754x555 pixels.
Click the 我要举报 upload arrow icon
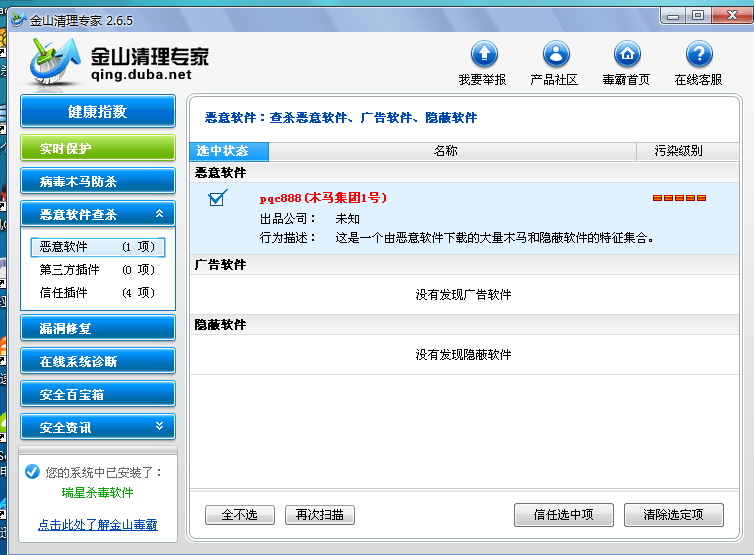pos(484,53)
